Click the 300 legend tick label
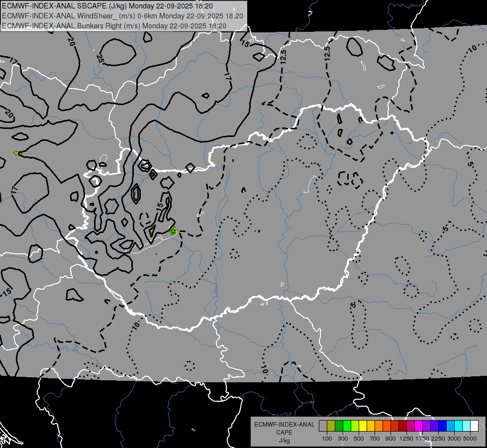This screenshot has height=448, width=487. [x=343, y=439]
